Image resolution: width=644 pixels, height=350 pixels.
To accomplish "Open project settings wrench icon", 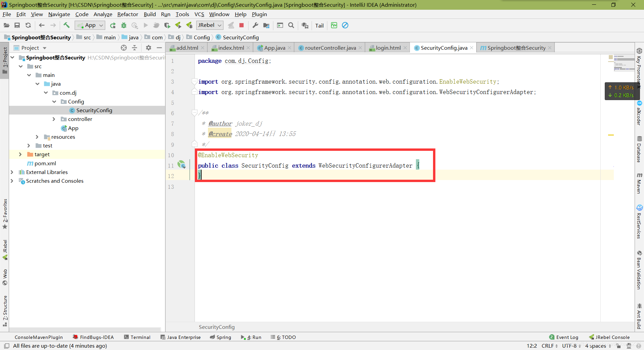I will [x=255, y=25].
